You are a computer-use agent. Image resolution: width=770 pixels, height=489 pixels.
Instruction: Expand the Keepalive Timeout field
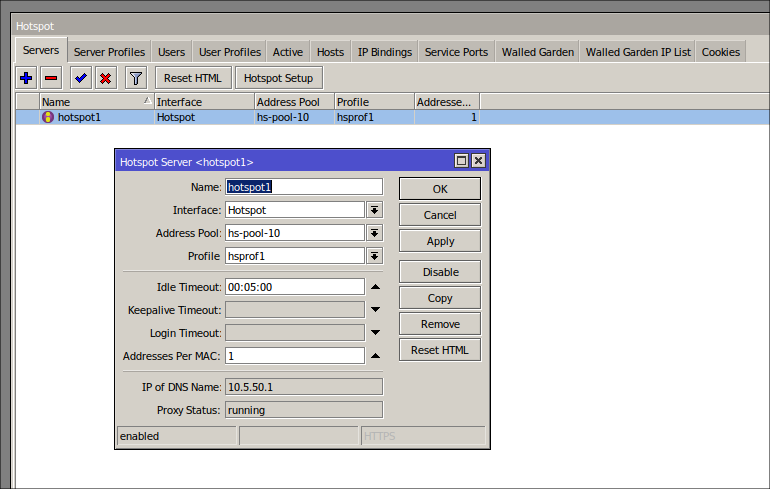coord(375,310)
